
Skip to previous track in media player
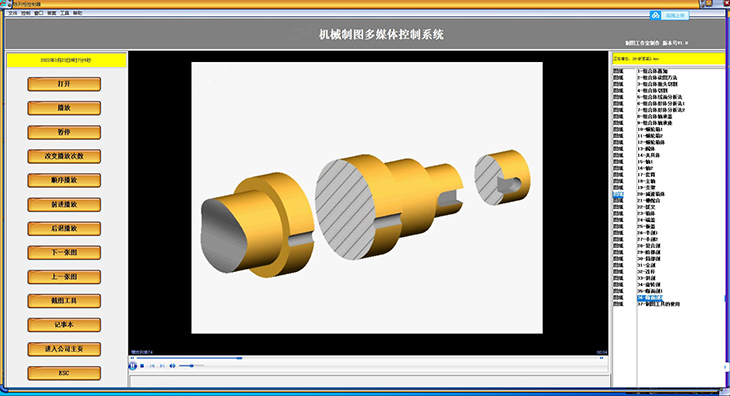[x=152, y=366]
